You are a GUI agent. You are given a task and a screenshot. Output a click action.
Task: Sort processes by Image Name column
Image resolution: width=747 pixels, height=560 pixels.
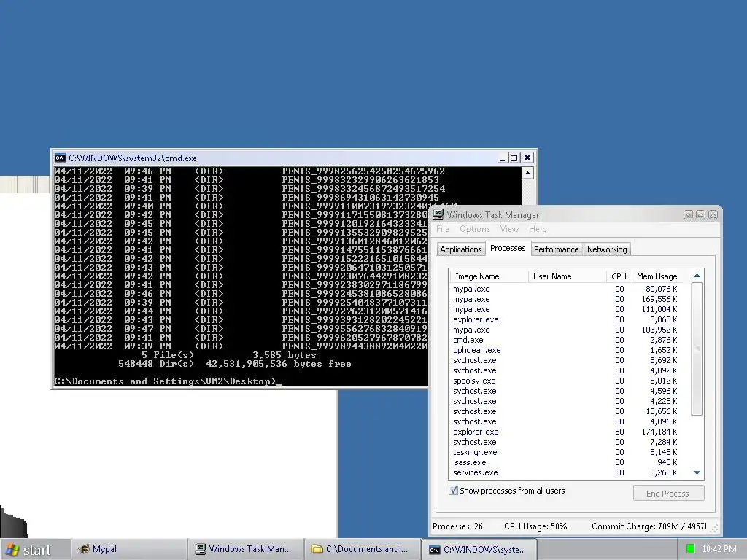[488, 276]
